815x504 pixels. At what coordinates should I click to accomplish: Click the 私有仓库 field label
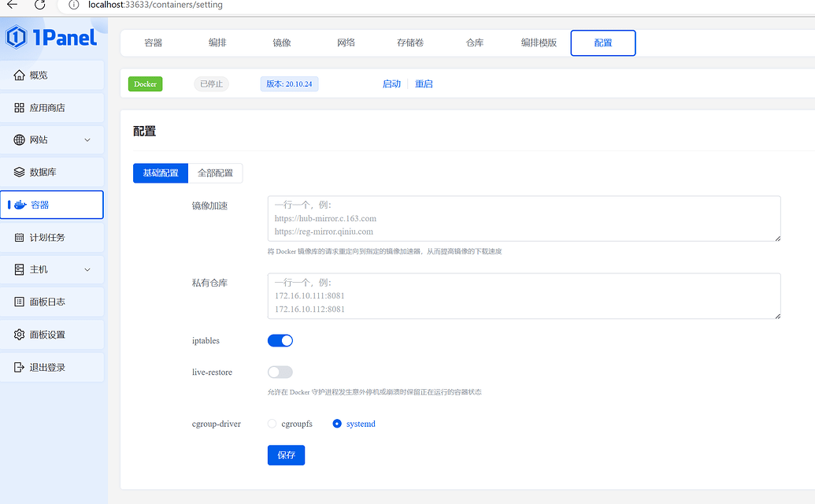click(x=209, y=283)
